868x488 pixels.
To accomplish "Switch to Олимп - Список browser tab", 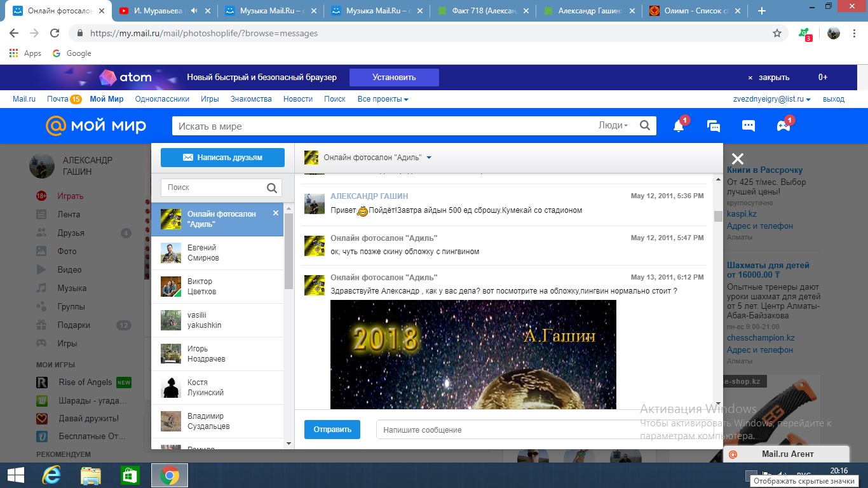I will click(x=694, y=11).
